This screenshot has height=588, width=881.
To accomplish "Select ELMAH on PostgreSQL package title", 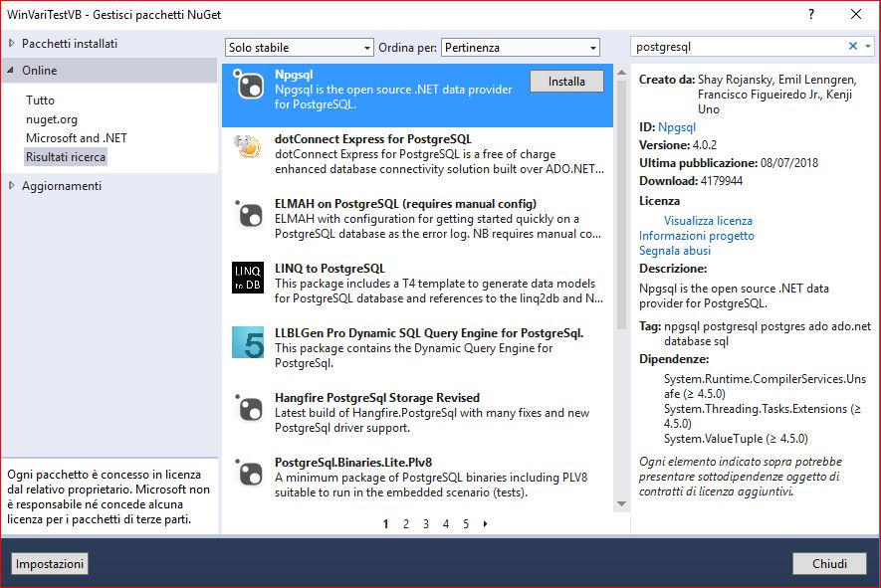I will [406, 204].
